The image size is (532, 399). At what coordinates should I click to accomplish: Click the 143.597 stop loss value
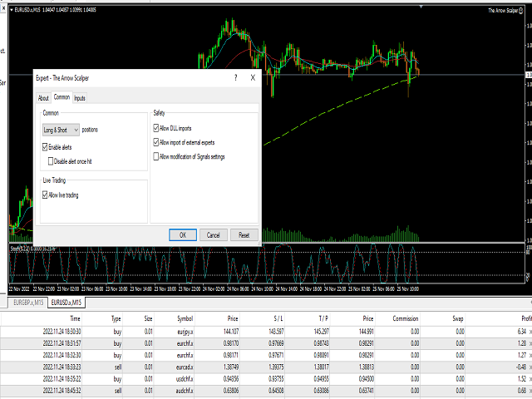(x=275, y=332)
